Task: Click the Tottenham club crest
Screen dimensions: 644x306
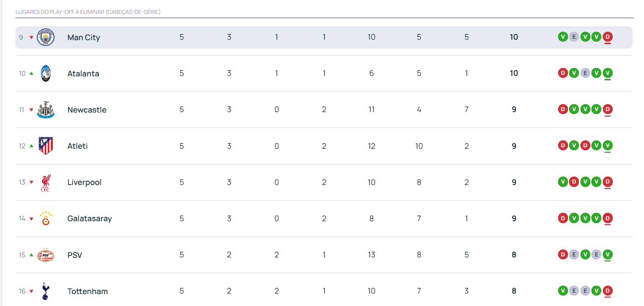Action: click(46, 291)
